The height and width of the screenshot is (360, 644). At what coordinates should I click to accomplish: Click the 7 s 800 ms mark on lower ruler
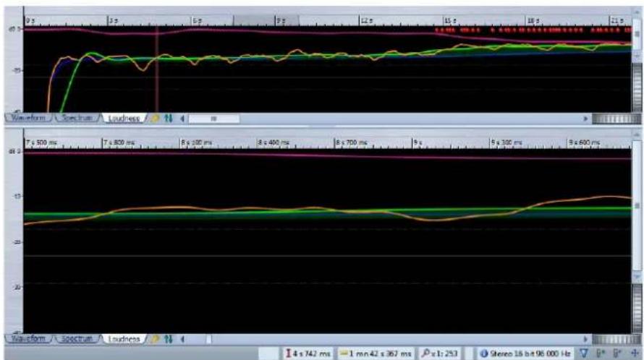tap(119, 142)
